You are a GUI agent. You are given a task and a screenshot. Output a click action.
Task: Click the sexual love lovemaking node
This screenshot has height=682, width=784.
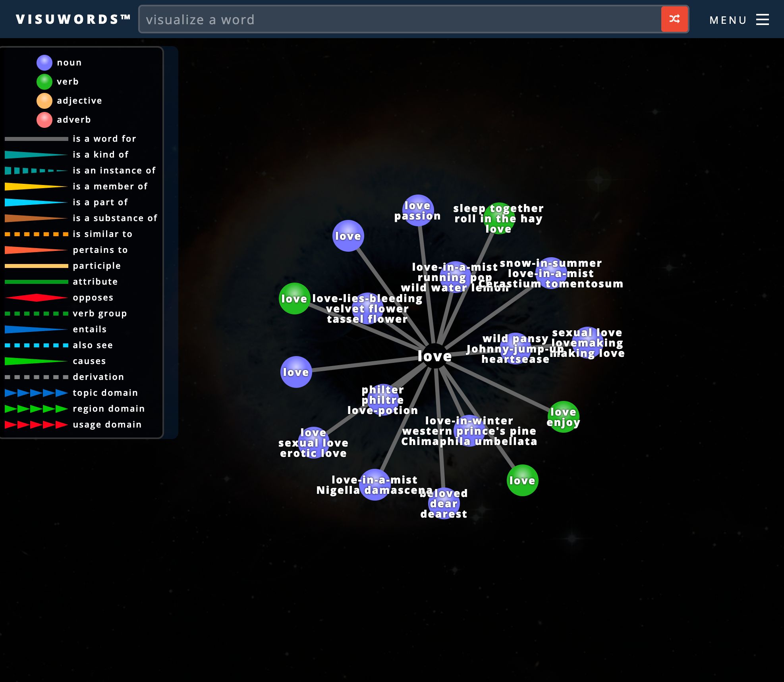click(x=587, y=343)
